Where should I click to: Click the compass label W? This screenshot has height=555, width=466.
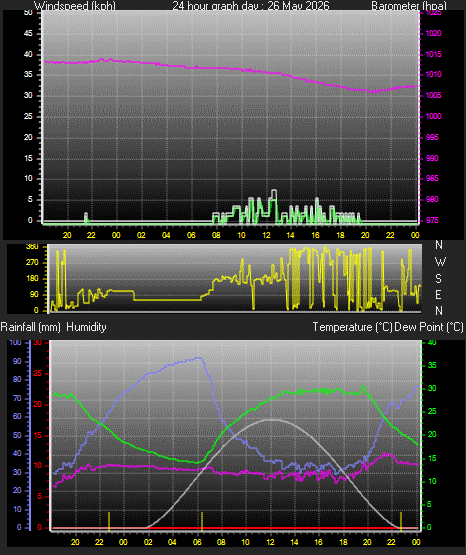point(440,262)
